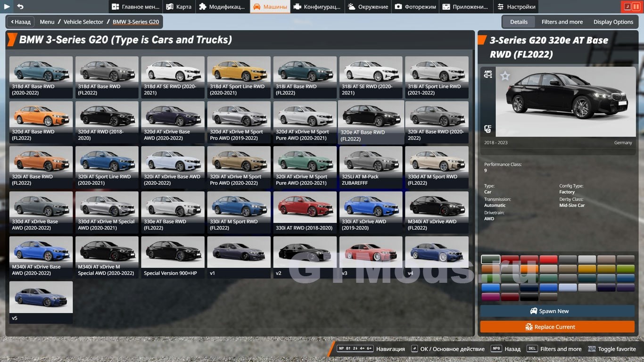Toggle the red pause button in the top-right

click(636, 7)
